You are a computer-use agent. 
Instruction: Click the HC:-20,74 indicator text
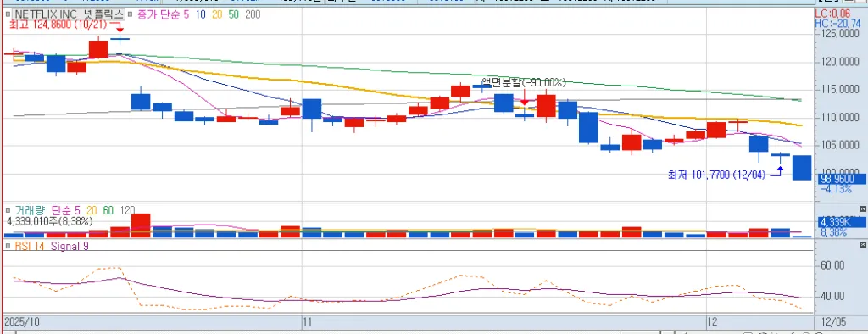pyautogui.click(x=837, y=23)
